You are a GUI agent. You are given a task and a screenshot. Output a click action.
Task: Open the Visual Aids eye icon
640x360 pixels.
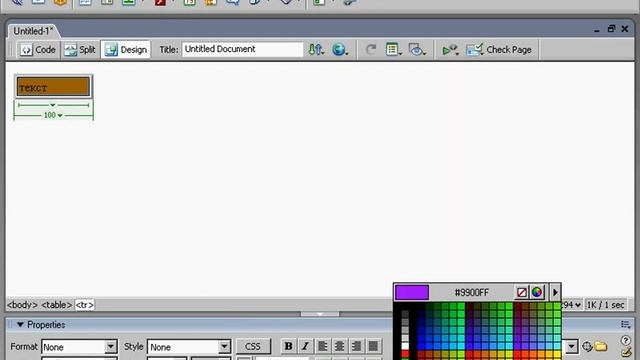coord(417,50)
